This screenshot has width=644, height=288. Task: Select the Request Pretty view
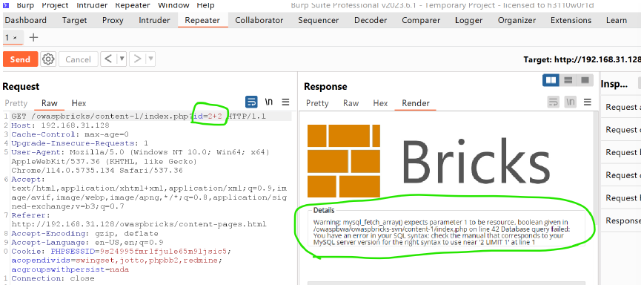16,103
